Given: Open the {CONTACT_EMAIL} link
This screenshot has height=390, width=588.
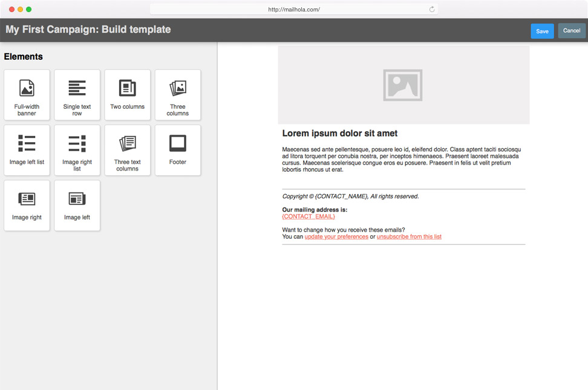Looking at the screenshot, I should tap(309, 216).
